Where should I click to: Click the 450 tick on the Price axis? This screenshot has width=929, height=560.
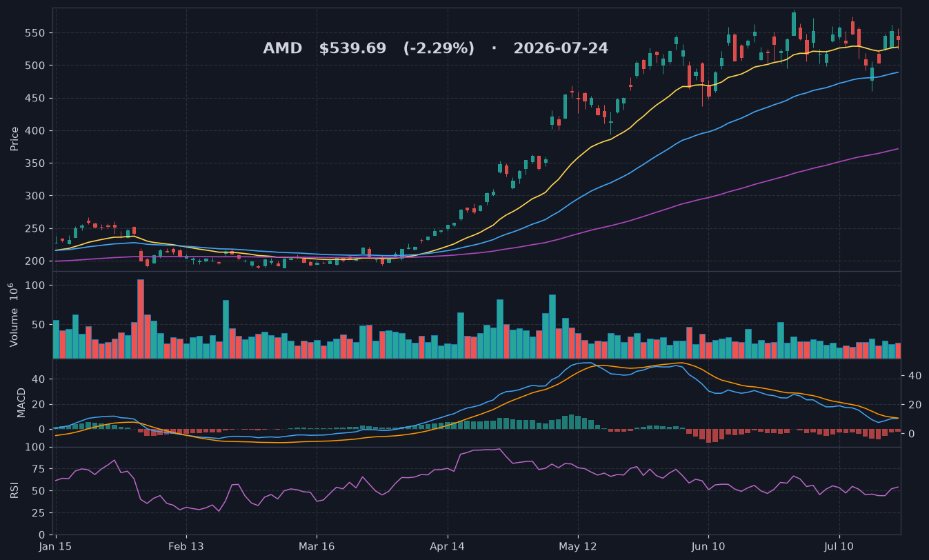click(x=37, y=99)
